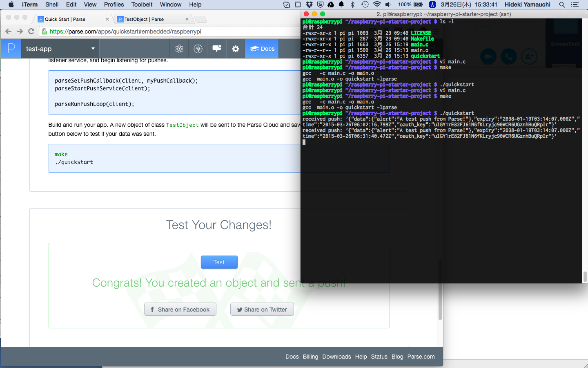
Task: Open a new browser tab
Action: point(200,19)
